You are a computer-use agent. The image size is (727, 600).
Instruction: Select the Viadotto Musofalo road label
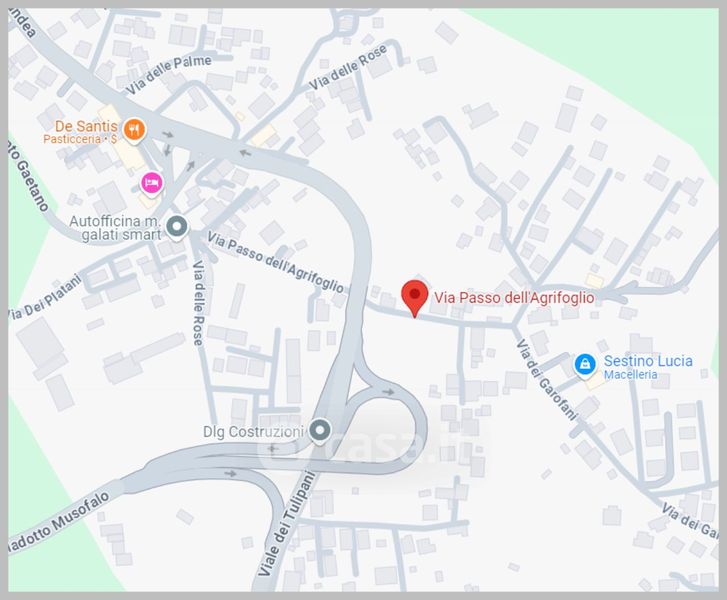click(59, 522)
